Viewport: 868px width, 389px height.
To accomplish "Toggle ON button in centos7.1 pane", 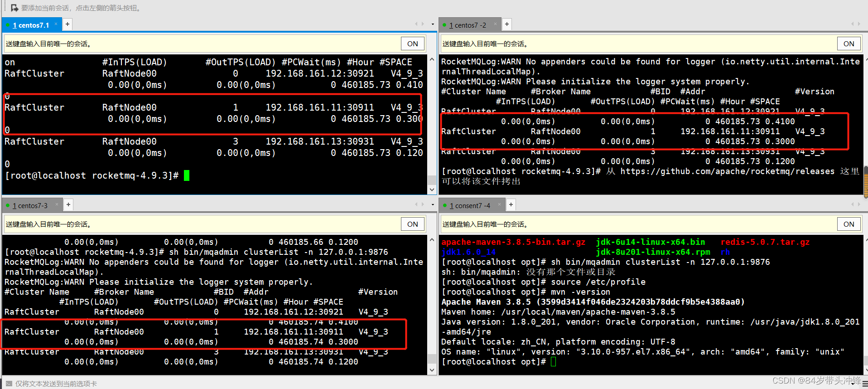I will (412, 44).
